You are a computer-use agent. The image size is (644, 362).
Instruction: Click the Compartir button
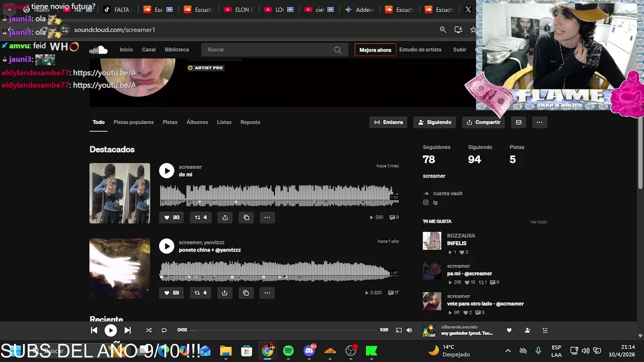point(484,122)
